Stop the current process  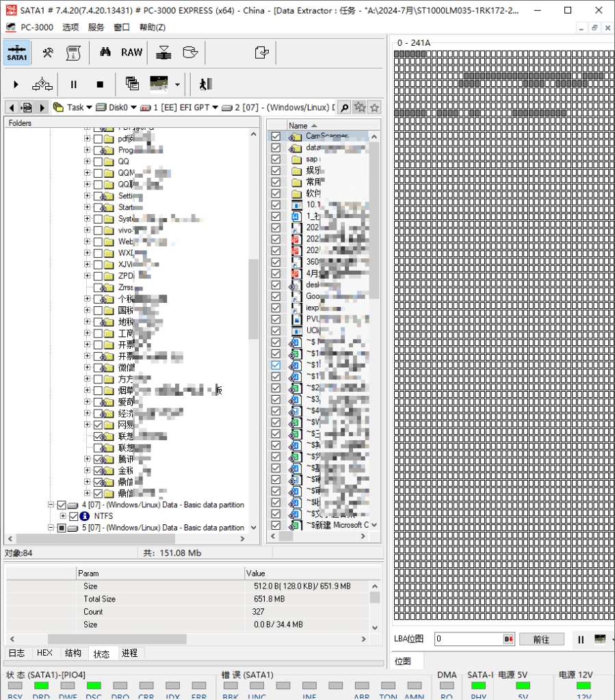click(100, 84)
